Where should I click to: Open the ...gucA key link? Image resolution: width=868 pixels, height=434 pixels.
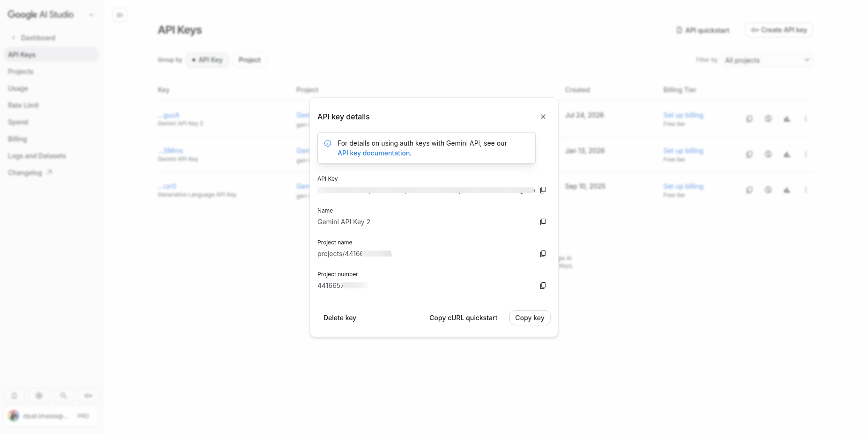click(x=169, y=115)
